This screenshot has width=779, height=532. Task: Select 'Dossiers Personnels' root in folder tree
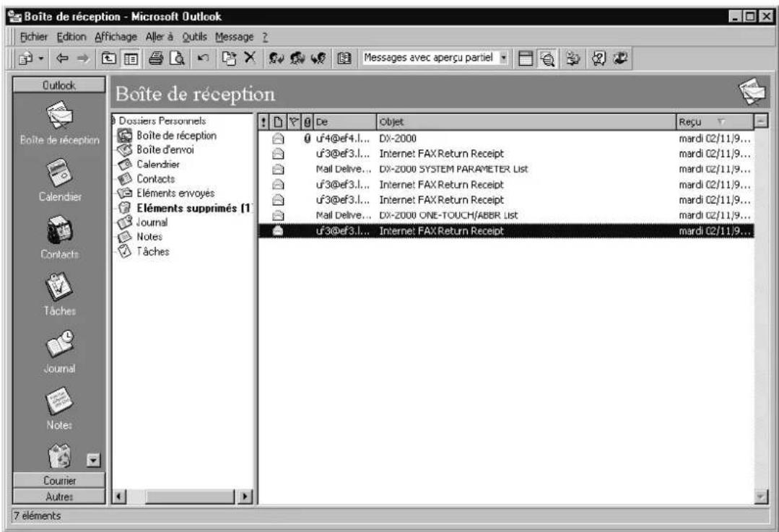coord(162,121)
